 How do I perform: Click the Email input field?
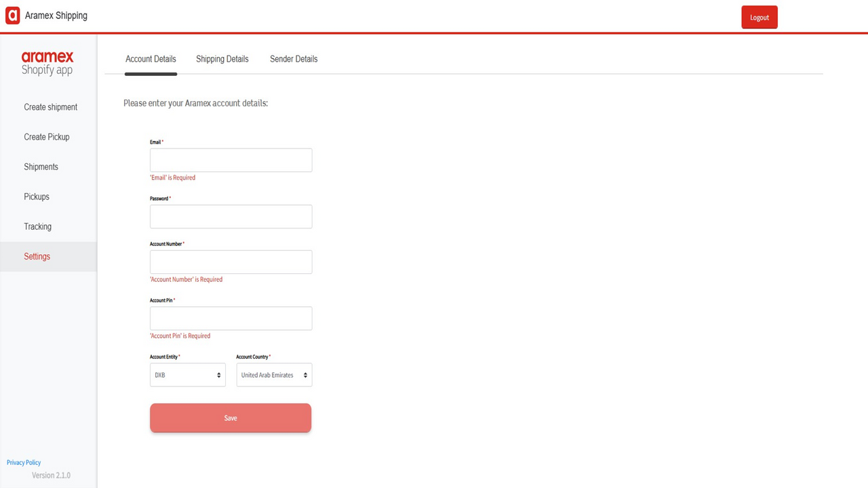pyautogui.click(x=230, y=160)
